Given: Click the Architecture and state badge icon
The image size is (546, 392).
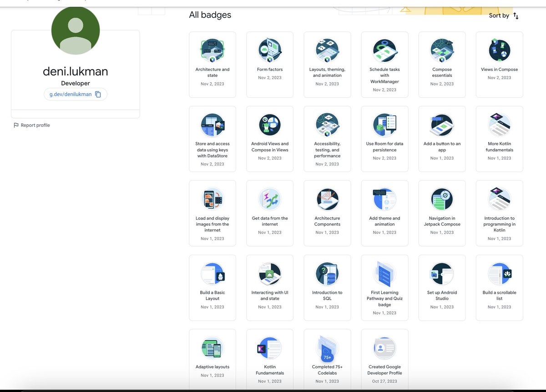Looking at the screenshot, I should (x=212, y=50).
